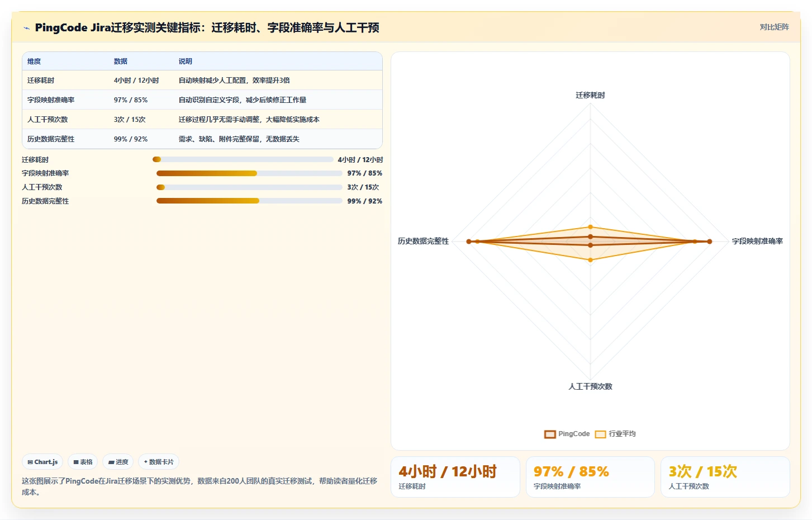Click table cell '97% / 85%'

click(131, 100)
